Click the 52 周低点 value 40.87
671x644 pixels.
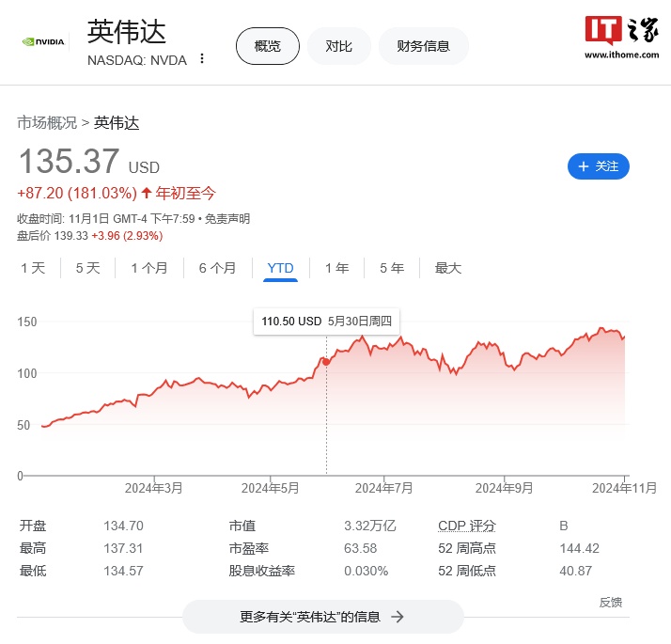click(x=575, y=571)
